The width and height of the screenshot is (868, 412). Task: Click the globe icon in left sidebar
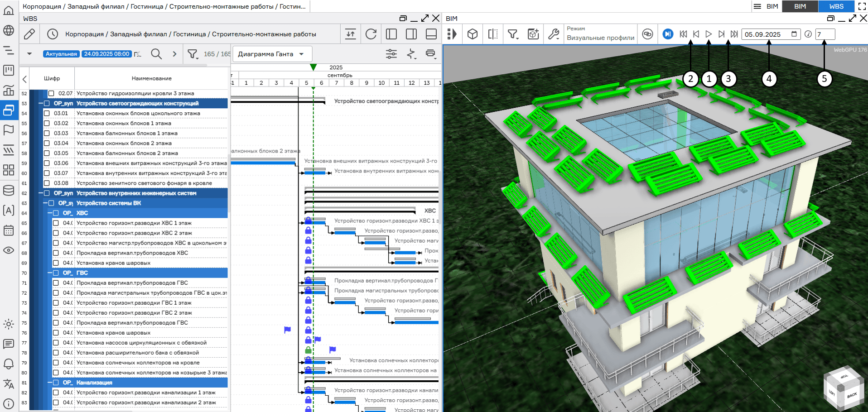(9, 30)
